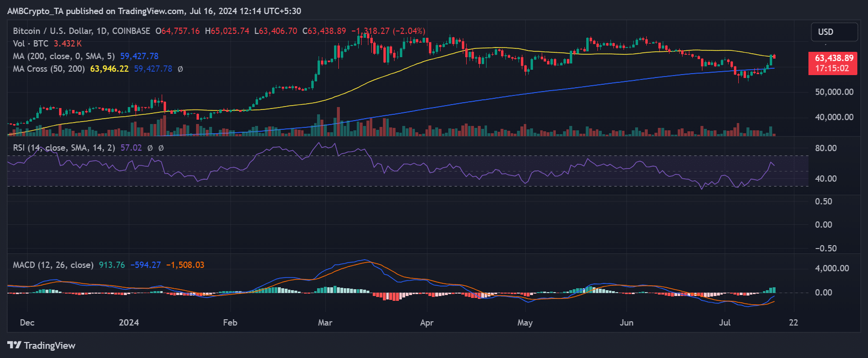The image size is (868, 358).
Task: Click the open price O64,757.16
Action: pyautogui.click(x=177, y=31)
